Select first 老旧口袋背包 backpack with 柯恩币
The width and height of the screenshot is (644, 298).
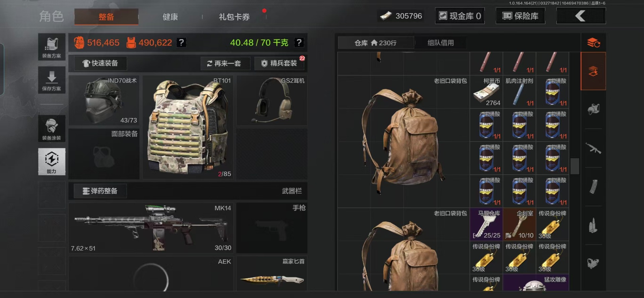tap(404, 141)
